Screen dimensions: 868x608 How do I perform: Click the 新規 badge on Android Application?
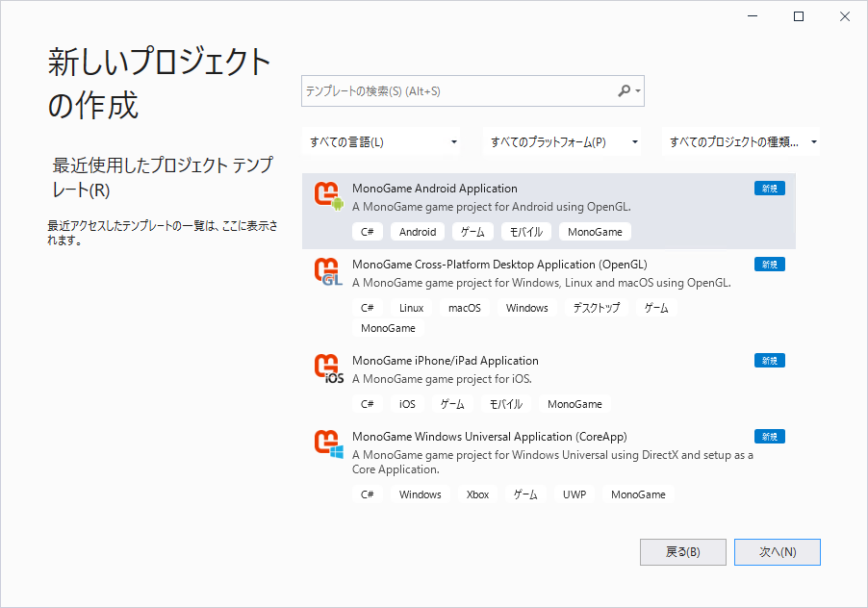pos(770,189)
